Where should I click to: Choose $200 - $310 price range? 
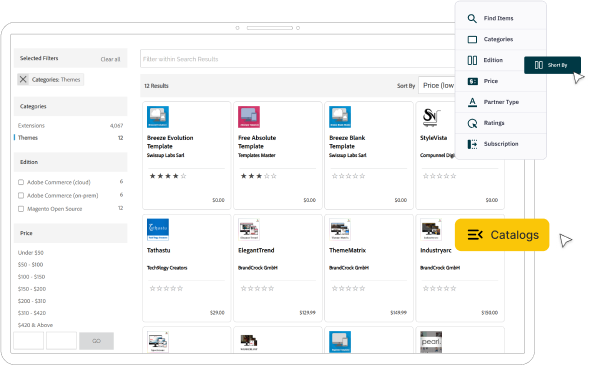point(32,301)
